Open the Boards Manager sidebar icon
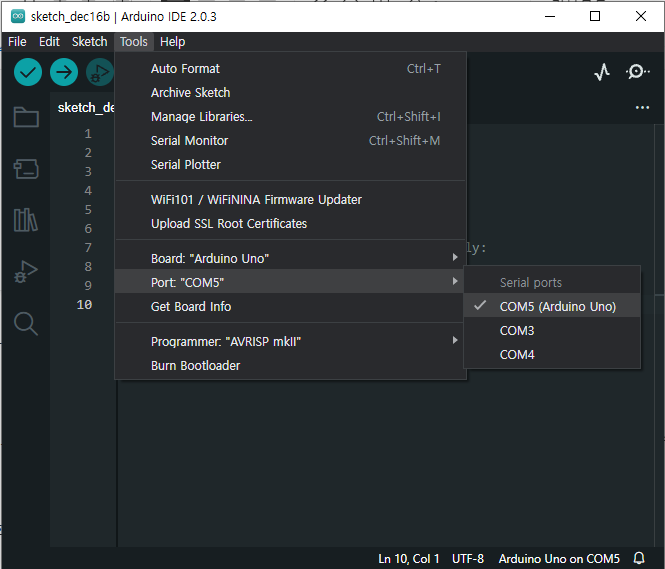The height and width of the screenshot is (569, 665). [26, 169]
